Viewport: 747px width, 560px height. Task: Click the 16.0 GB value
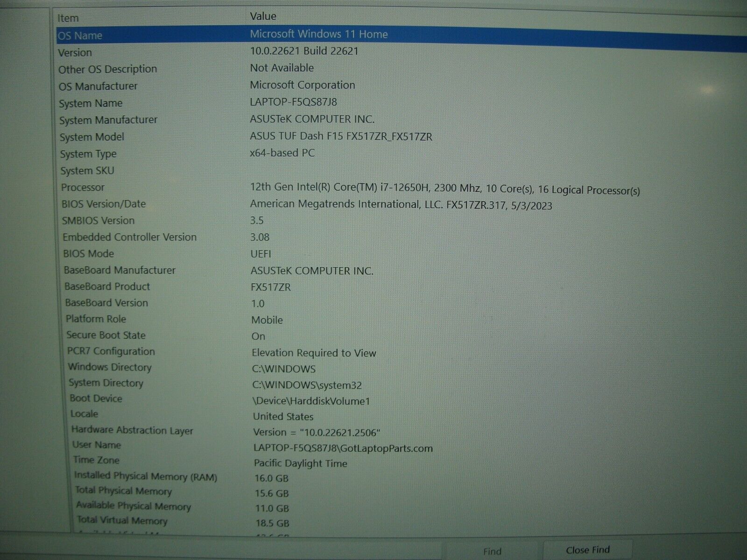tap(272, 478)
